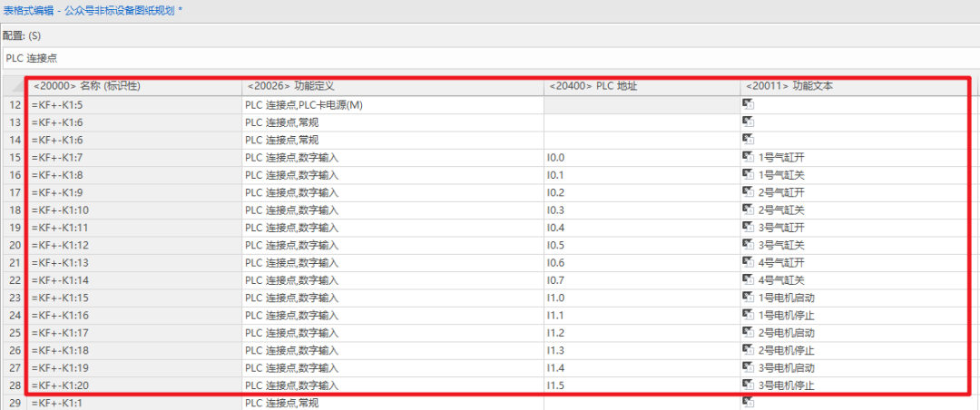Viewport: 980px width, 410px height.
Task: Click the PLC 连接点,数字输入 cell in row 21
Action: point(393,262)
